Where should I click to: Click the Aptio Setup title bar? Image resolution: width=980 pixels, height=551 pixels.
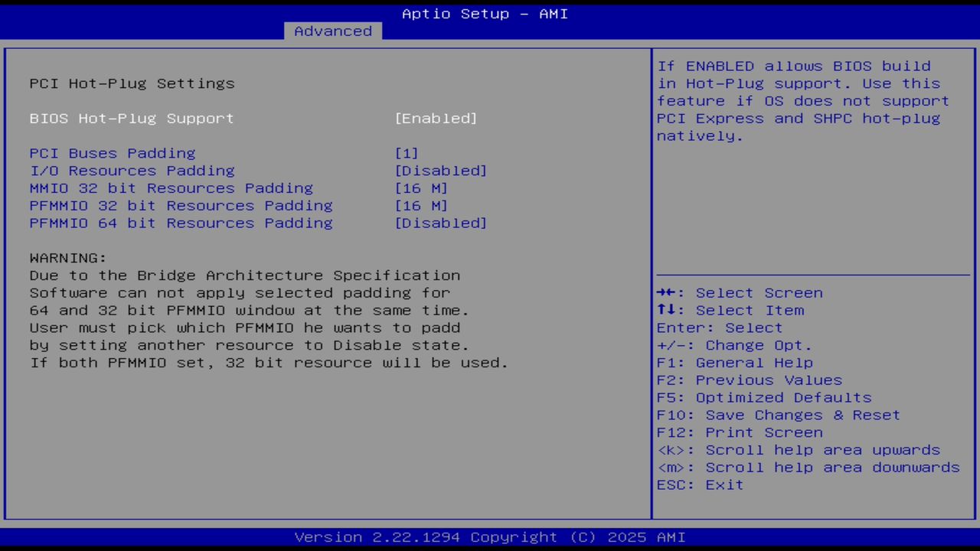pyautogui.click(x=484, y=13)
